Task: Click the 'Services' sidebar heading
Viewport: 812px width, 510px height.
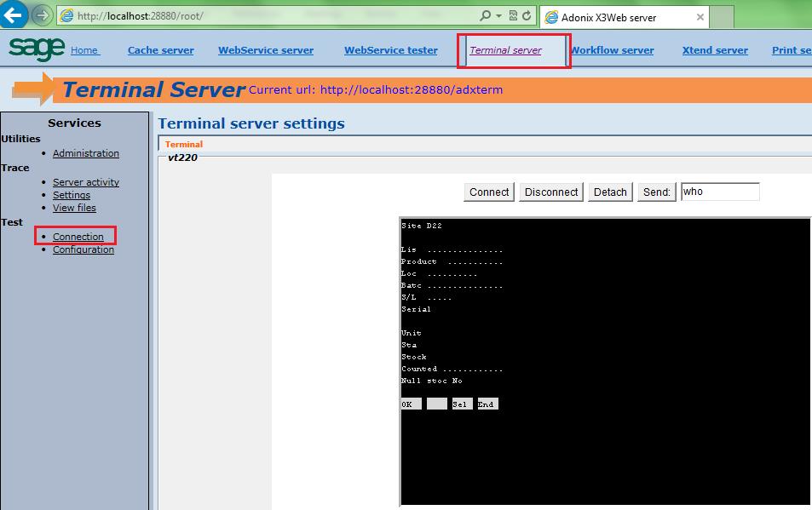Action: tap(74, 123)
